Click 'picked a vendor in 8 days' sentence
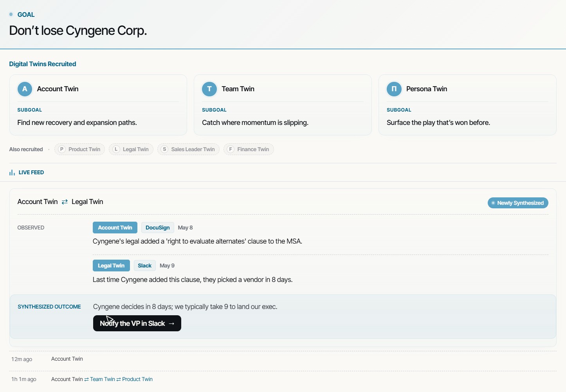This screenshot has width=566, height=392. point(193,280)
